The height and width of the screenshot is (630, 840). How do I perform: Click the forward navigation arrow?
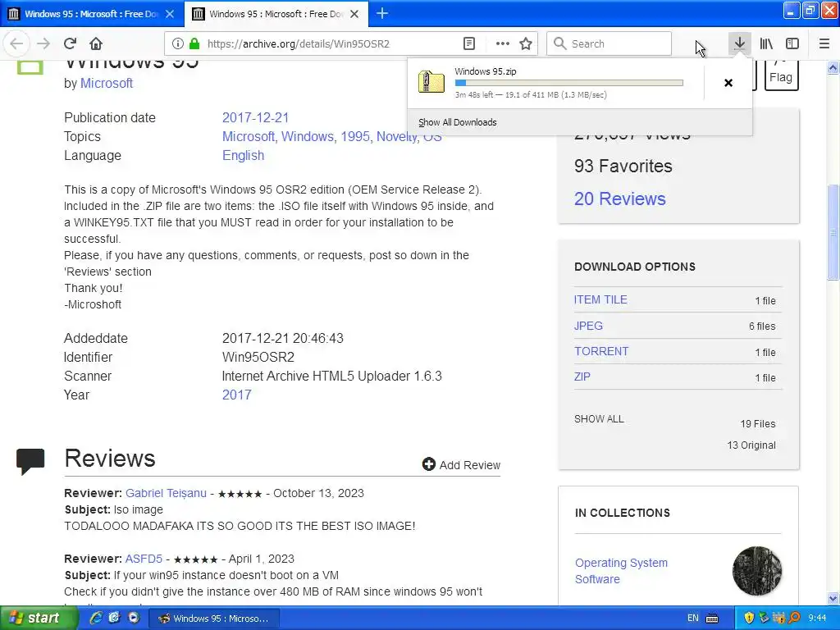(x=43, y=43)
